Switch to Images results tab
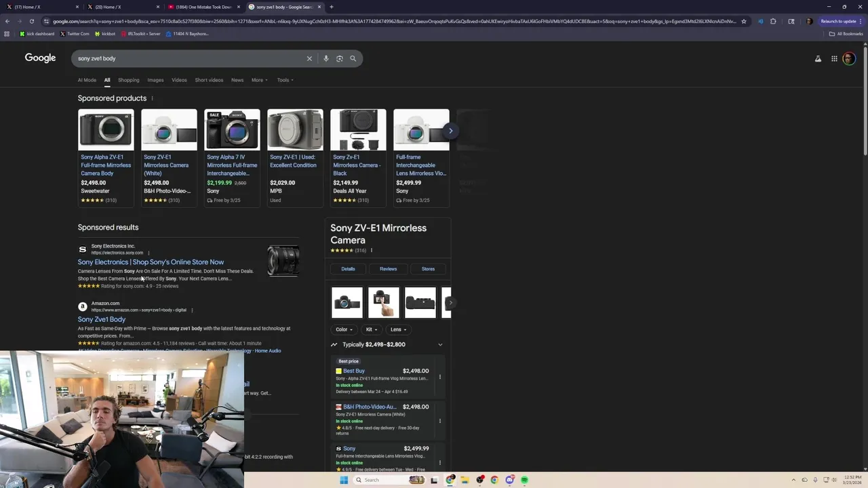This screenshot has height=488, width=868. [x=155, y=80]
